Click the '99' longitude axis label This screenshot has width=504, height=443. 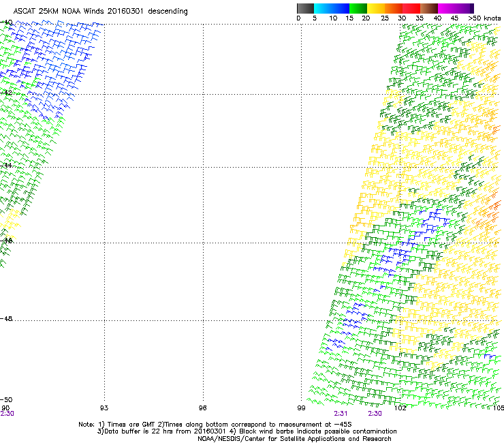[301, 408]
